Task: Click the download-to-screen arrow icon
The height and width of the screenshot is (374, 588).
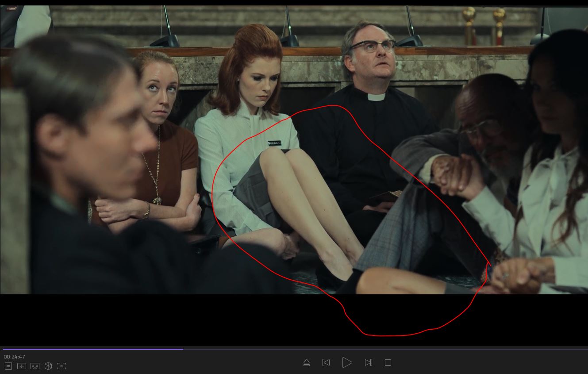Action: point(22,366)
